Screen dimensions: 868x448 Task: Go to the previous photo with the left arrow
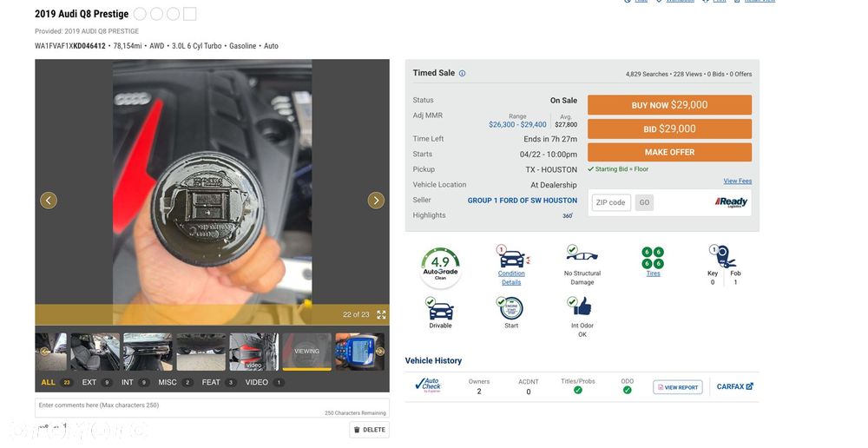point(49,200)
